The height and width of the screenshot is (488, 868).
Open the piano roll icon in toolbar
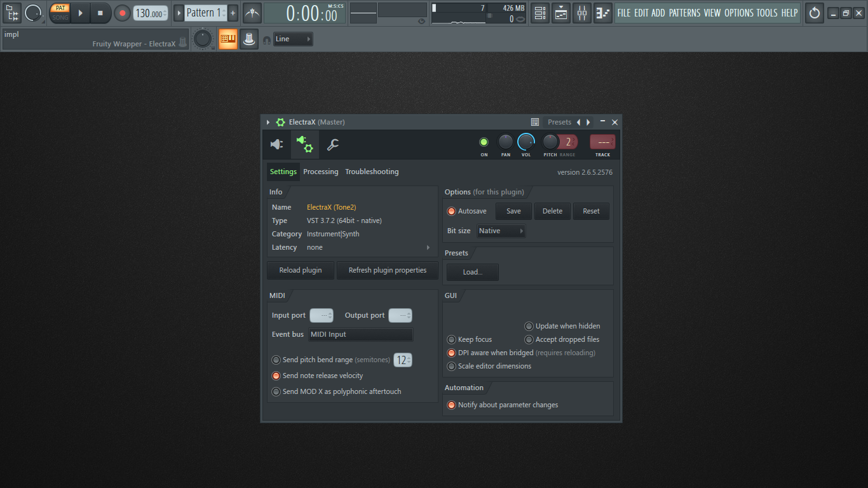tap(603, 13)
